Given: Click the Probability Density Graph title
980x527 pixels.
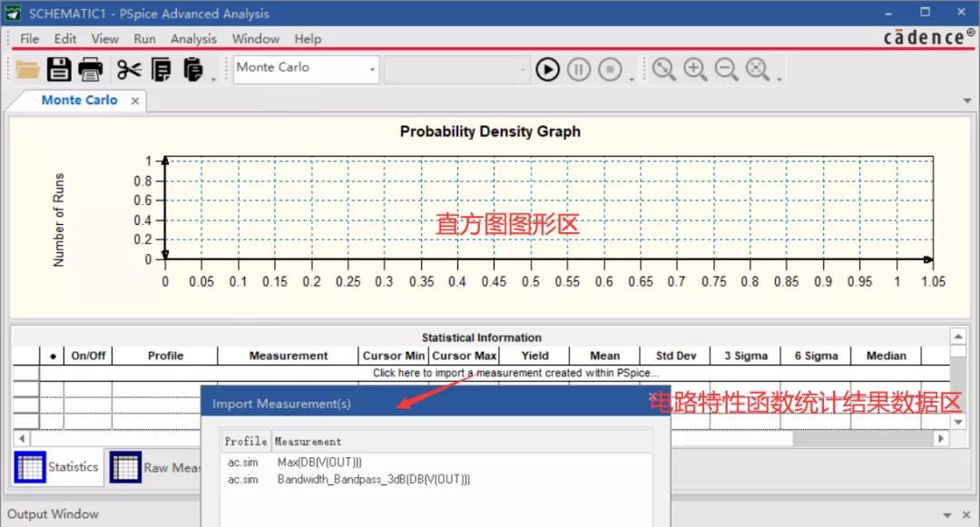Looking at the screenshot, I should 490,132.
